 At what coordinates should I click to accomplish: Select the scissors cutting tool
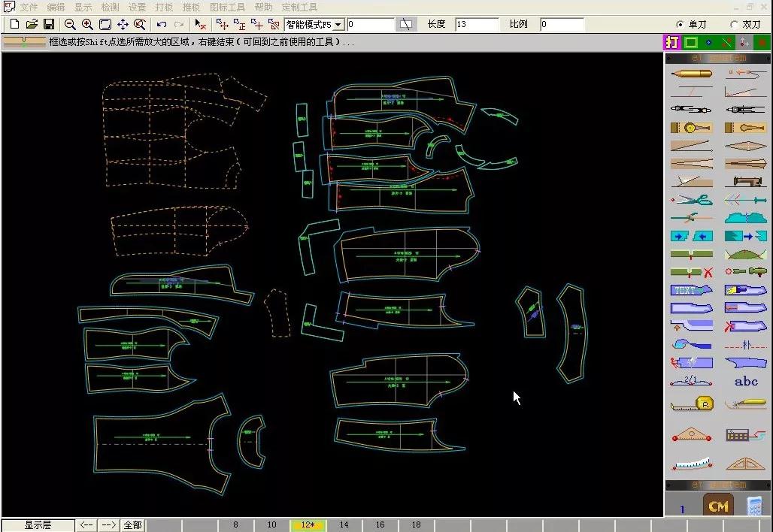coord(691,200)
